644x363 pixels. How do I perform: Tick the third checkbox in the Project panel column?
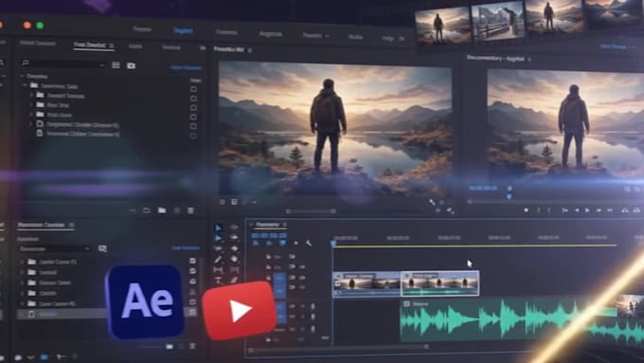click(x=193, y=108)
